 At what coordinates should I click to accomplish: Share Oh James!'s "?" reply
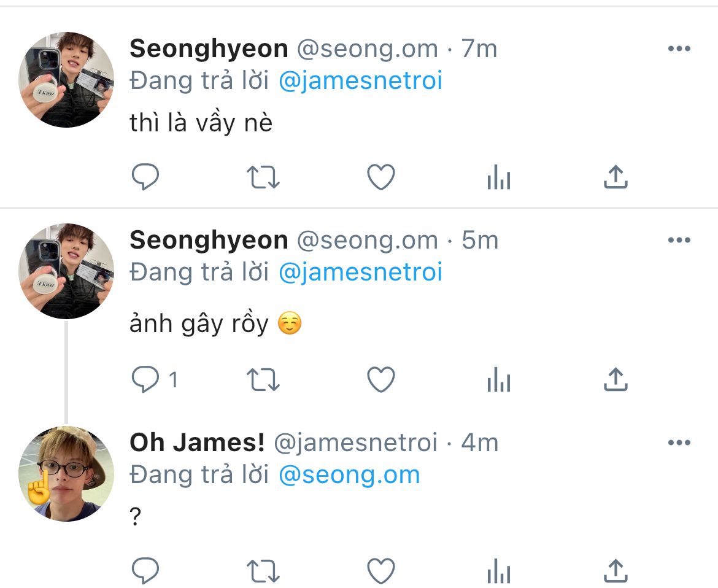click(616, 571)
